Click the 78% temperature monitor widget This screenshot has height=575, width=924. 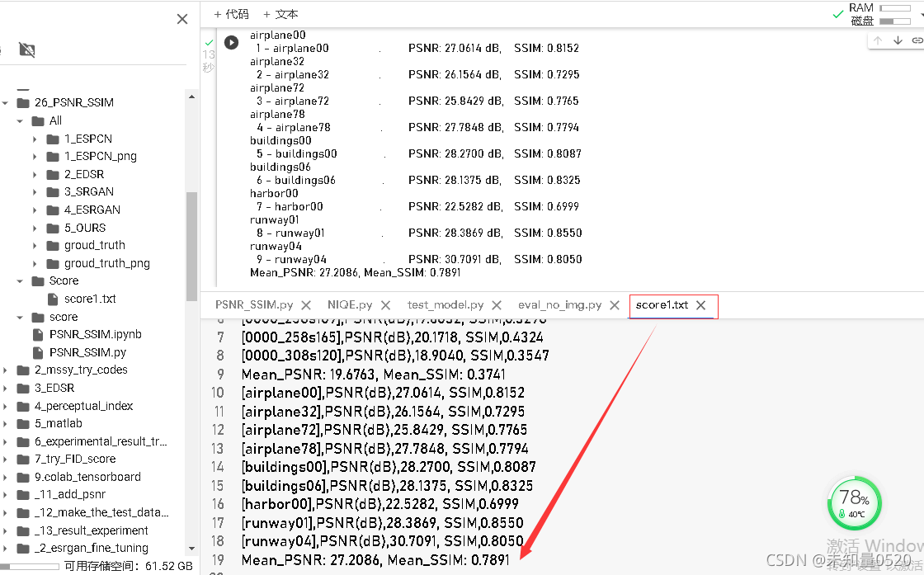(854, 502)
